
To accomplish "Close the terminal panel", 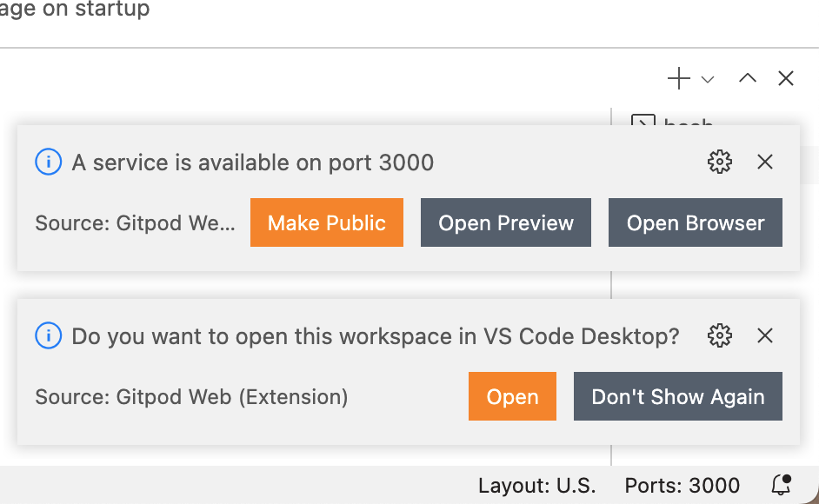I will coord(786,79).
